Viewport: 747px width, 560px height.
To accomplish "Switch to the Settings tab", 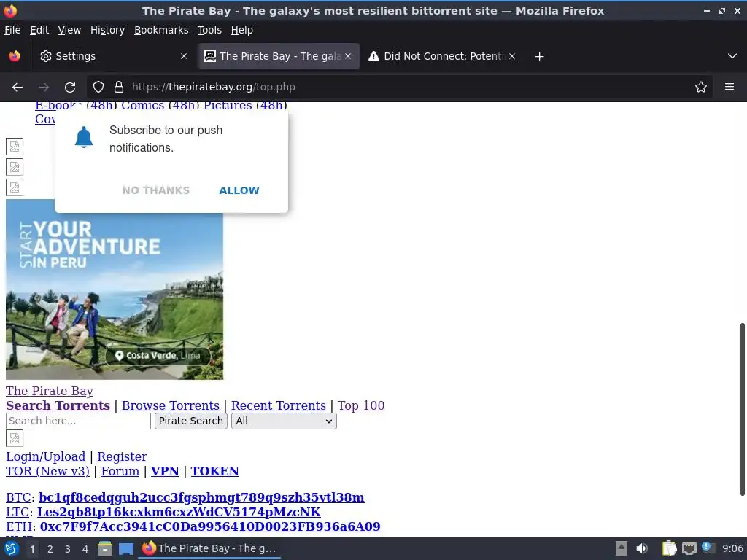I will (x=113, y=56).
